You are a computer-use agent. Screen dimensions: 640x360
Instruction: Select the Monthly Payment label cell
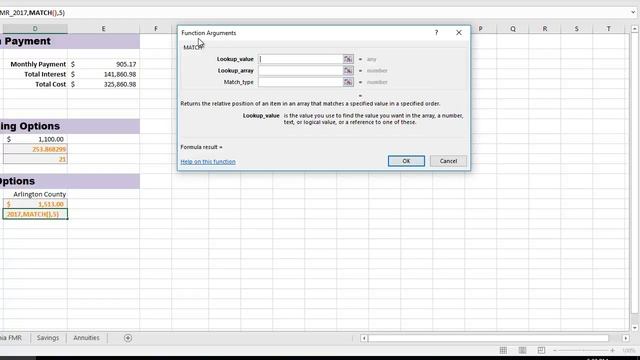(x=35, y=64)
